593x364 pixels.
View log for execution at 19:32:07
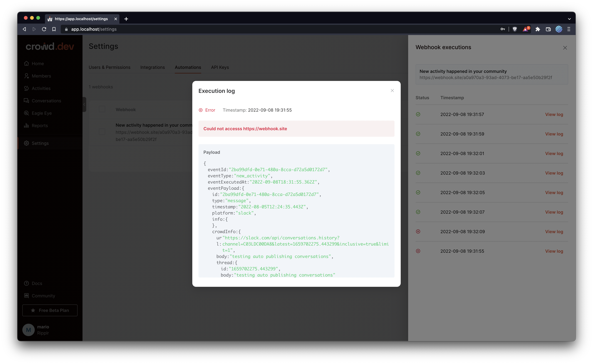pyautogui.click(x=554, y=212)
